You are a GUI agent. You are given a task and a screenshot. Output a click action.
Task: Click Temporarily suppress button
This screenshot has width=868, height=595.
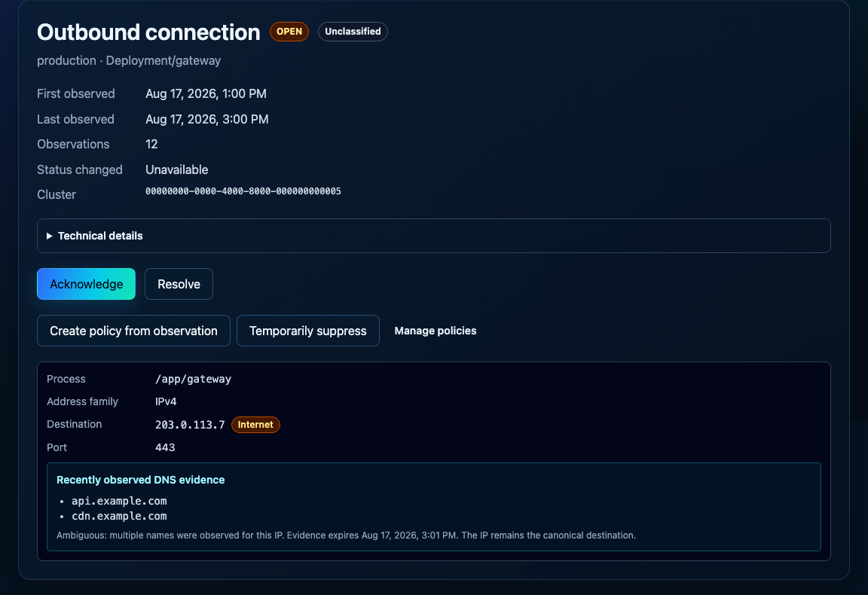pos(307,331)
